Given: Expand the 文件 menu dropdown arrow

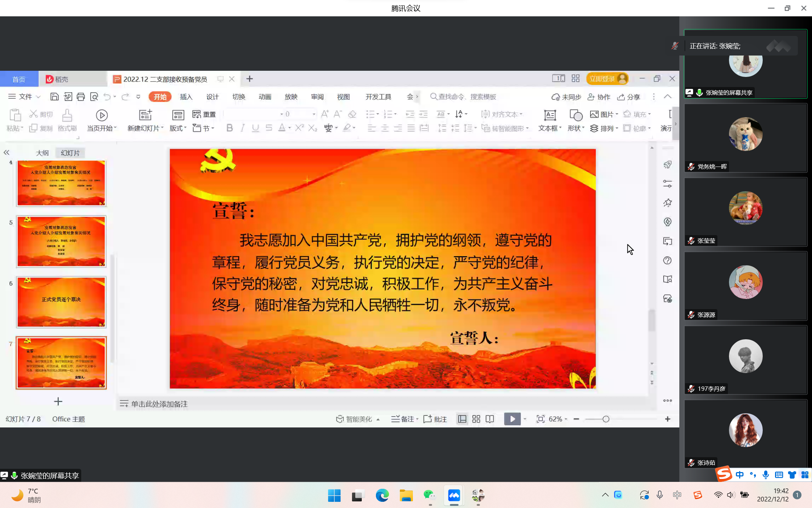Looking at the screenshot, I should coord(38,97).
